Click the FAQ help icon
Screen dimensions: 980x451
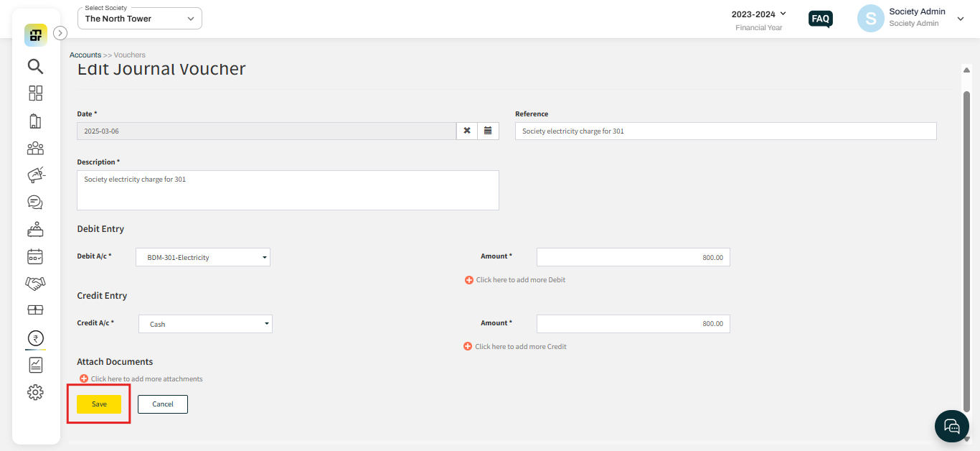click(821, 19)
